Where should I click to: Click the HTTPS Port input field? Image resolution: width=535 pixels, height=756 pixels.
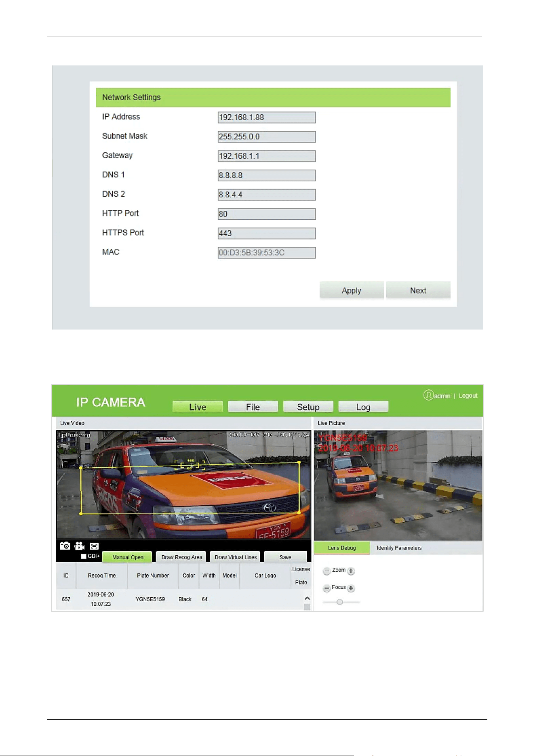click(x=267, y=233)
